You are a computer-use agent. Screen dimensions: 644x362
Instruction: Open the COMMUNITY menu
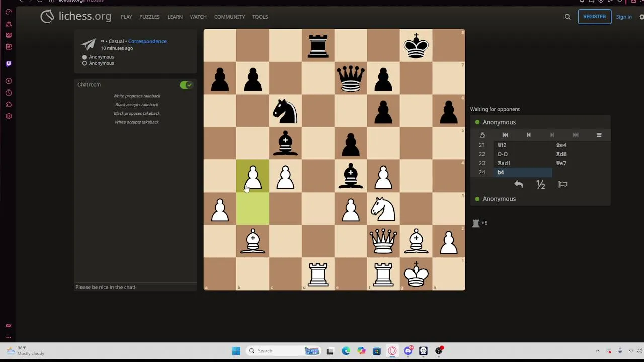pyautogui.click(x=229, y=17)
